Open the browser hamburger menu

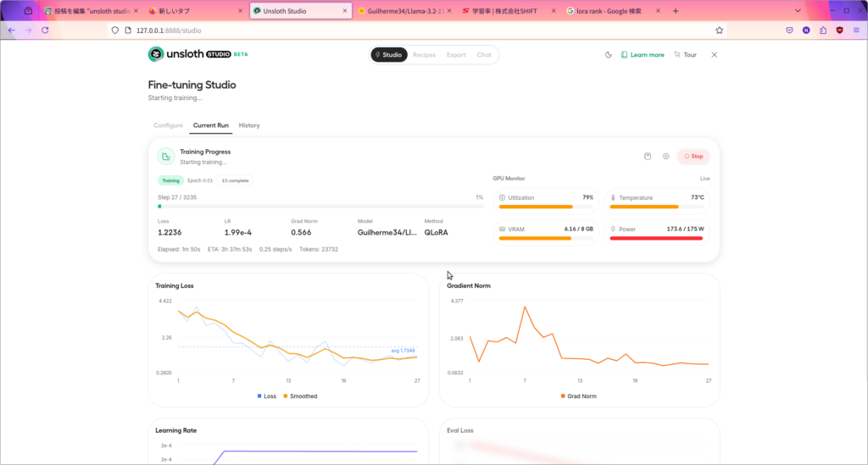[x=856, y=30]
